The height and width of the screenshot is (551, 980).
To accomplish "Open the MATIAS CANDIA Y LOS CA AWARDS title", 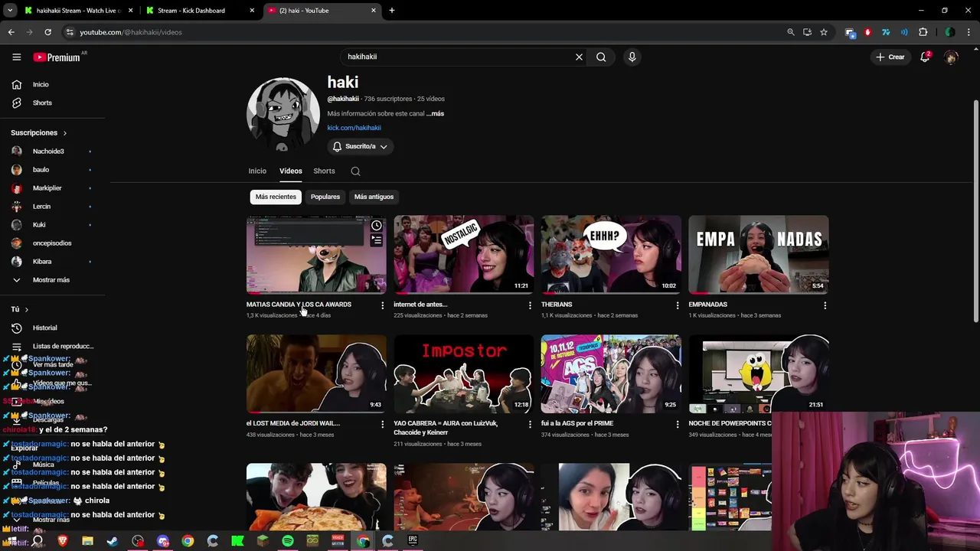I will click(x=299, y=305).
